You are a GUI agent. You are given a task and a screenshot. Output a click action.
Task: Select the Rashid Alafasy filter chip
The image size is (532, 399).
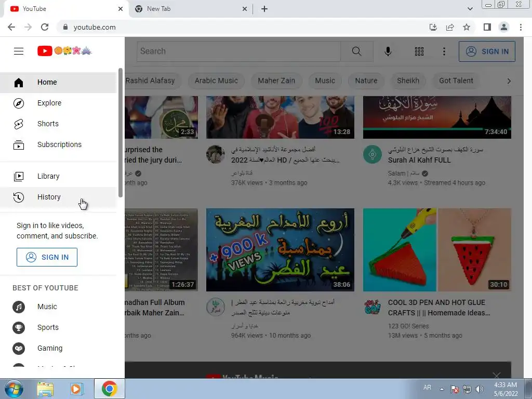(x=153, y=81)
